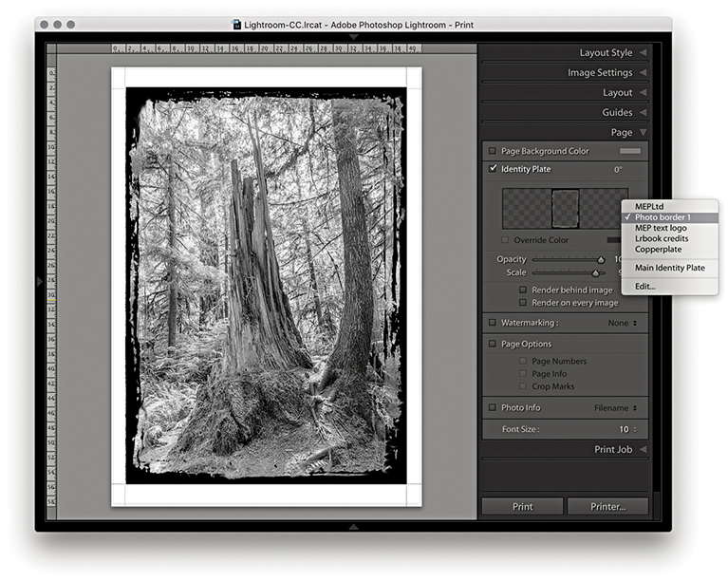The width and height of the screenshot is (728, 581).
Task: Check Render on every image
Action: (523, 303)
